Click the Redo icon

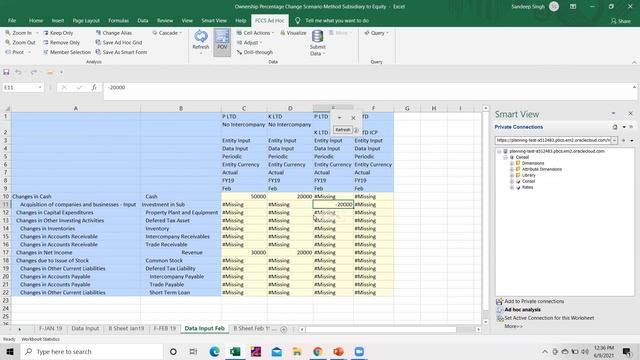pos(33,72)
